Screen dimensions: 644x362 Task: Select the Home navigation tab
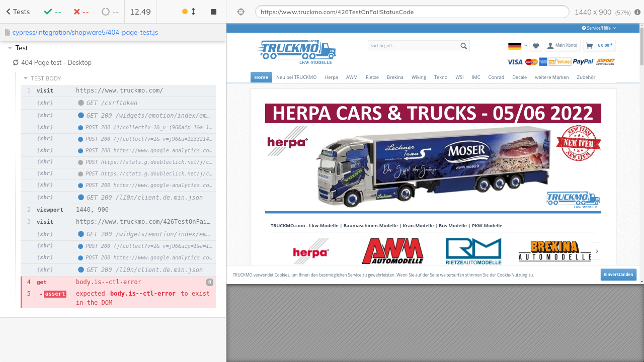coord(261,77)
